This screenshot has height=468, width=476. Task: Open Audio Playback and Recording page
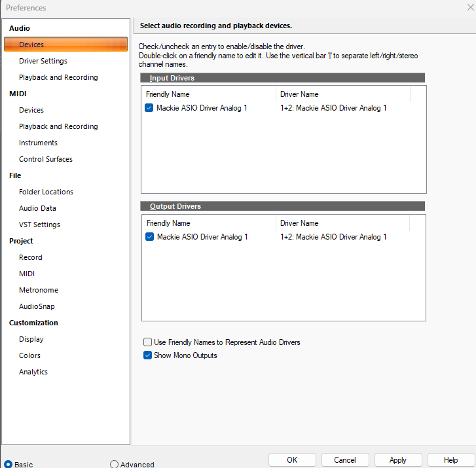58,77
